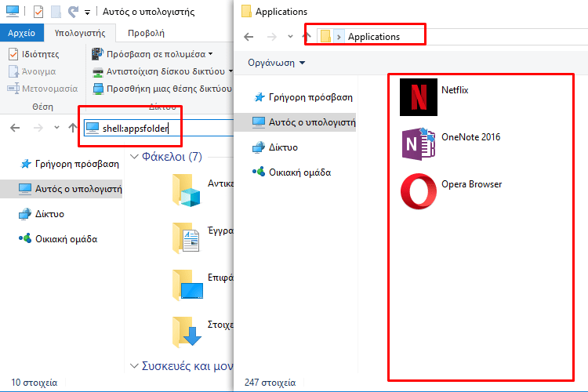Viewport: 588px width, 392px height.
Task: Open the Opera Browser app icon
Action: (419, 191)
